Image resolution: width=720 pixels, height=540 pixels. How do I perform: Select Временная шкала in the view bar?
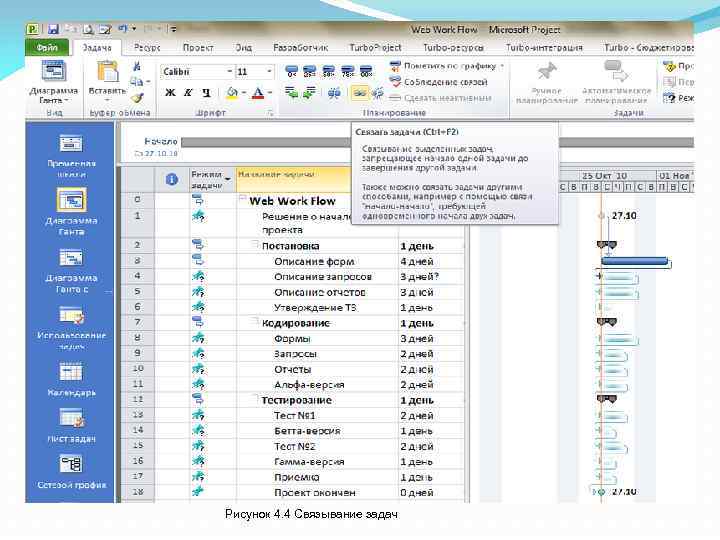coord(71,156)
